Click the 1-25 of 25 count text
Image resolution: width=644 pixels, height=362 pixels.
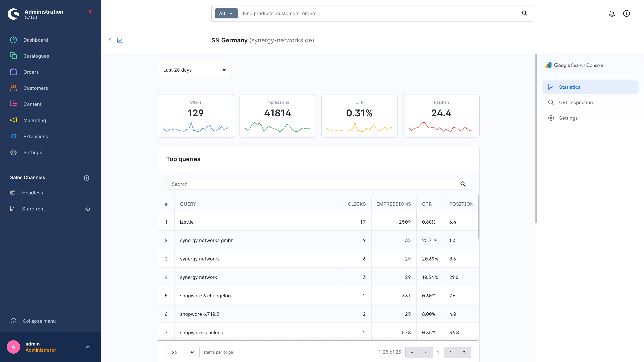click(390, 352)
